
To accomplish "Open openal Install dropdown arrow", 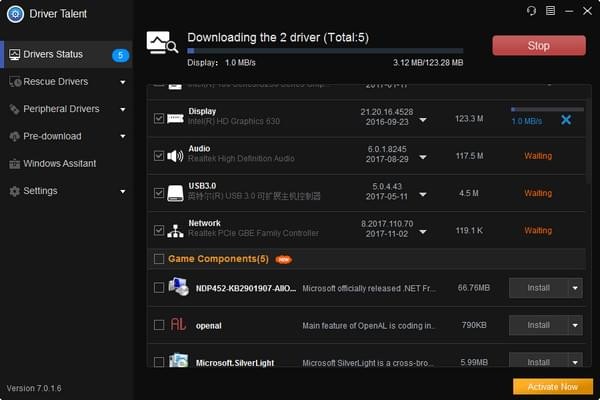I will pos(575,325).
